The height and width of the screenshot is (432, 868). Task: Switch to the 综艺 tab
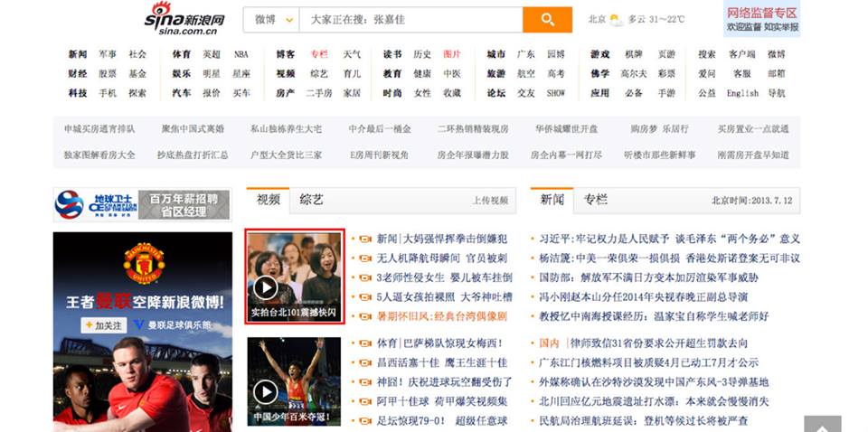312,199
